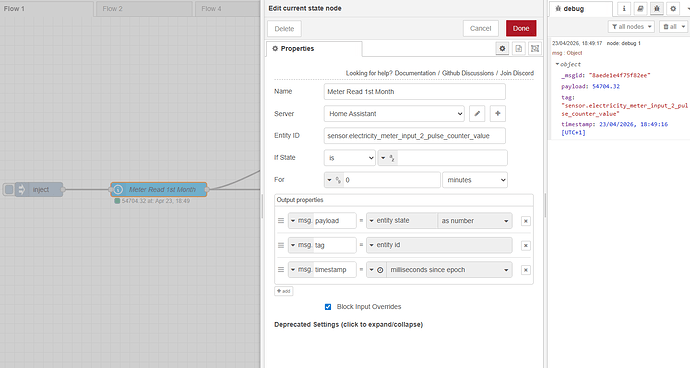Click the inject node trigger button

point(8,190)
